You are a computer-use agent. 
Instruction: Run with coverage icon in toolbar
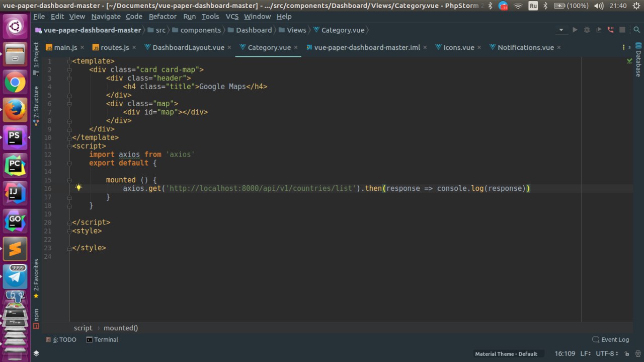click(599, 30)
